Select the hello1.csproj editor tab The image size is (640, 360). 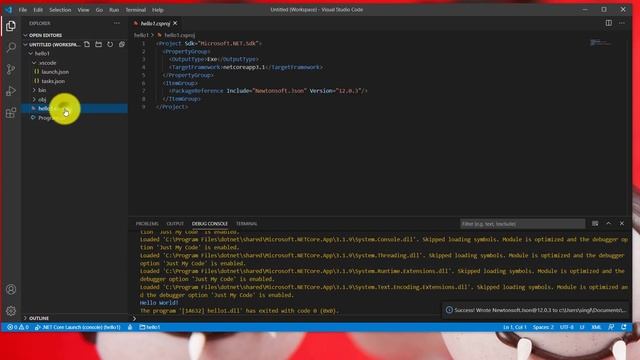click(156, 23)
